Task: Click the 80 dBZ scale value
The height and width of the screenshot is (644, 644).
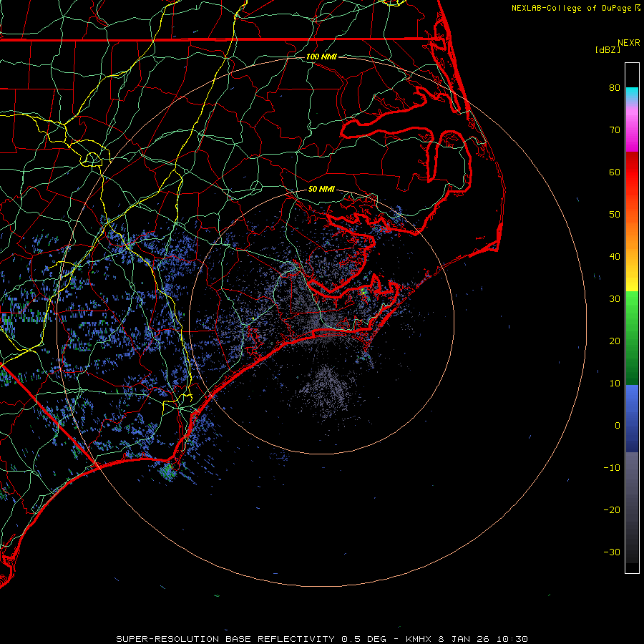Action: [615, 87]
